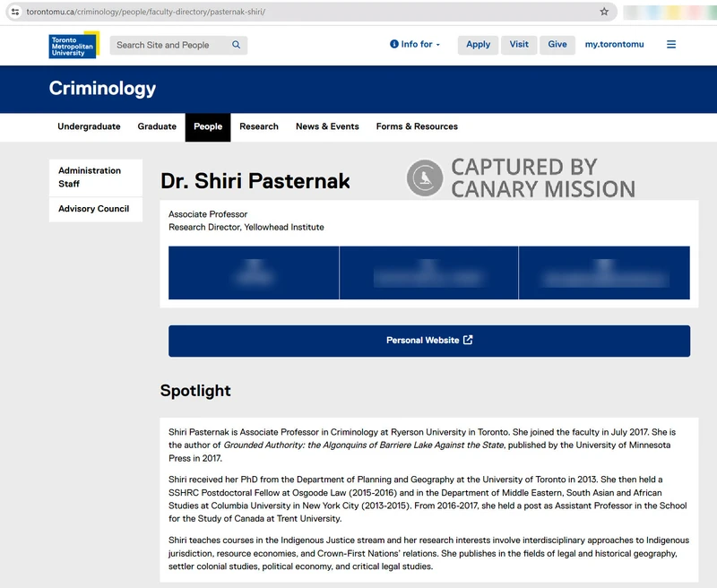Image resolution: width=717 pixels, height=588 pixels.
Task: Go to the Criminology department heading link
Action: pos(102,88)
